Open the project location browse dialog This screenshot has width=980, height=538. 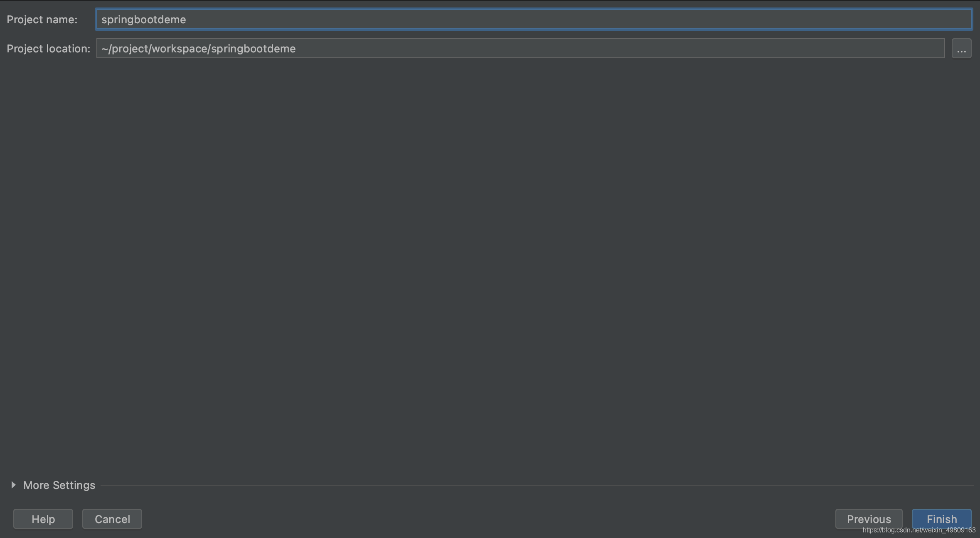(961, 49)
